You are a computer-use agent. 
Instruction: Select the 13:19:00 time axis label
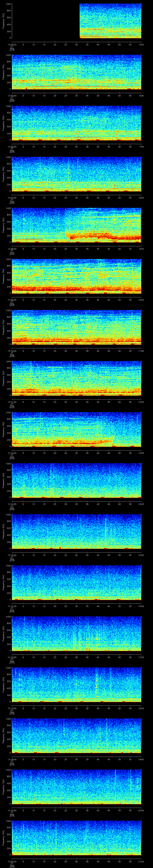pos(12,811)
